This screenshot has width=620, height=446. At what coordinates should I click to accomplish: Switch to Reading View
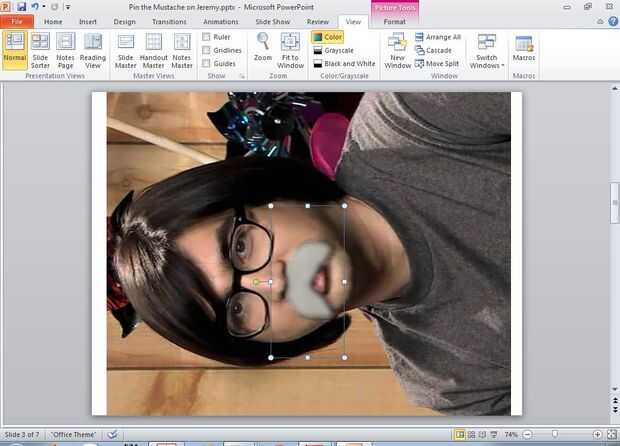(x=93, y=50)
